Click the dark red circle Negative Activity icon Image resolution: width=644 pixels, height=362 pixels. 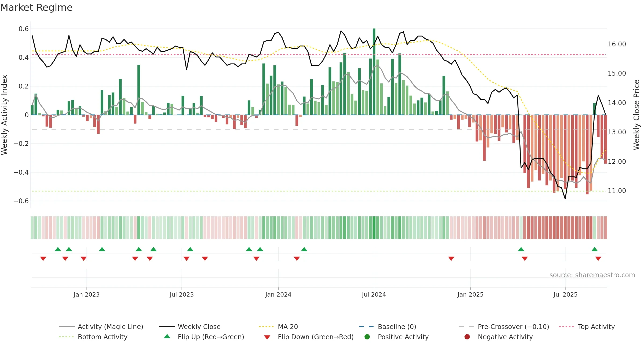[467, 337]
